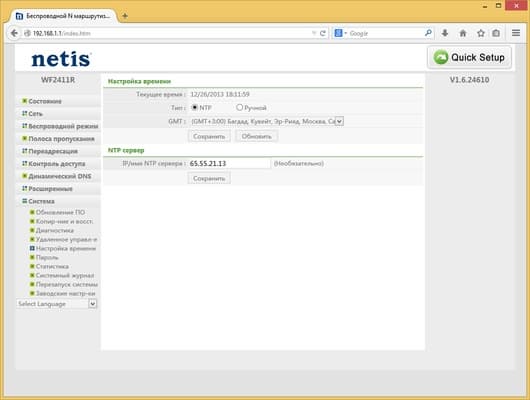Click the Google search box
530x400 pixels.
(x=386, y=33)
